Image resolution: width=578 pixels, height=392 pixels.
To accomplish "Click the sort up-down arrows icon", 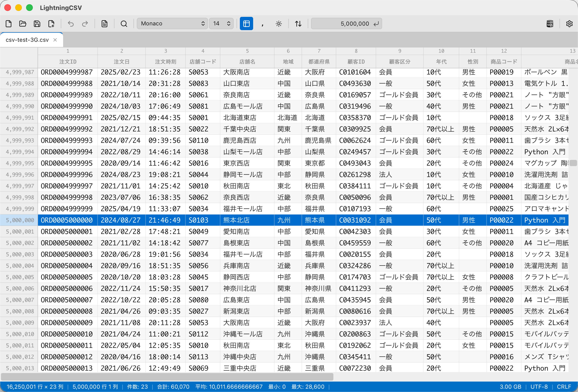I will (298, 24).
